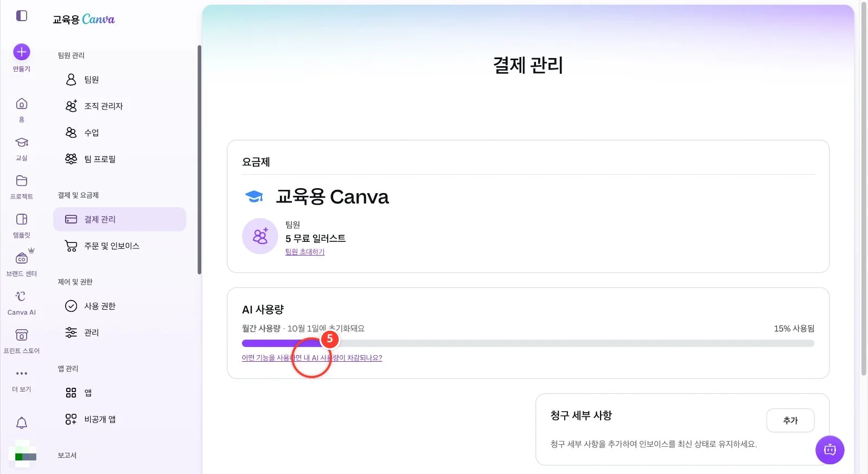Click the 추가 billing details button
Image resolution: width=868 pixels, height=474 pixels.
coord(790,420)
